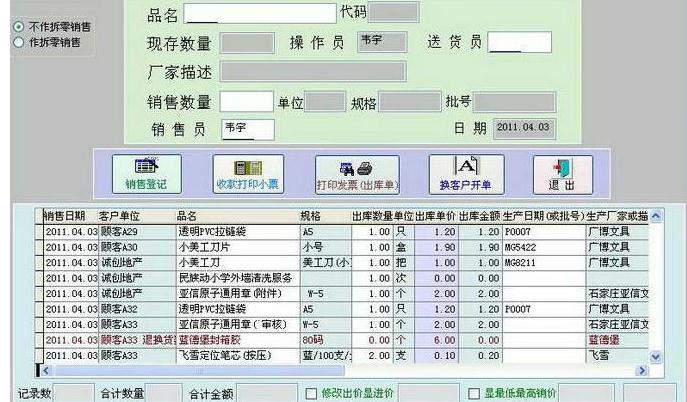
Task: Click the 退出 exit button
Action: (563, 175)
